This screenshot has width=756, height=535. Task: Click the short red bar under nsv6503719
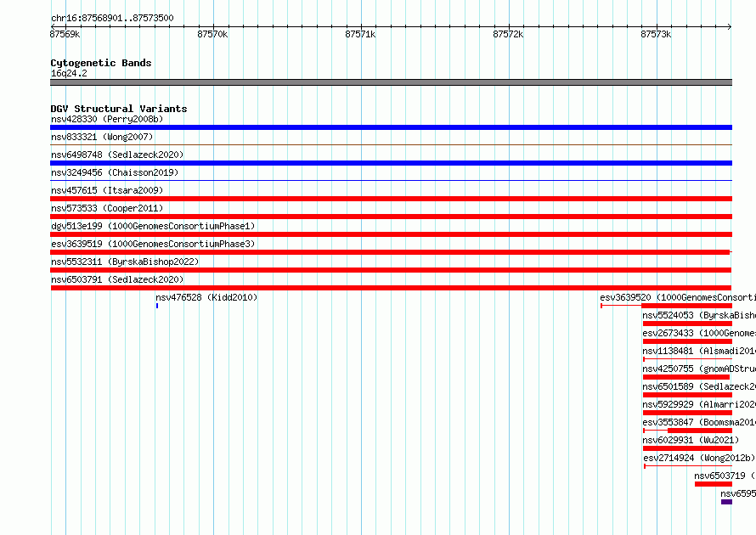coord(714,484)
